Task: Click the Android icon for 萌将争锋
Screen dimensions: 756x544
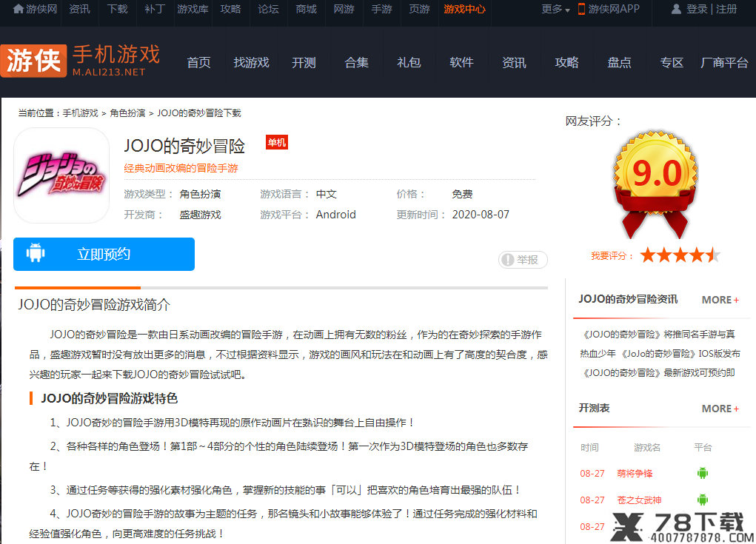Action: 703,473
